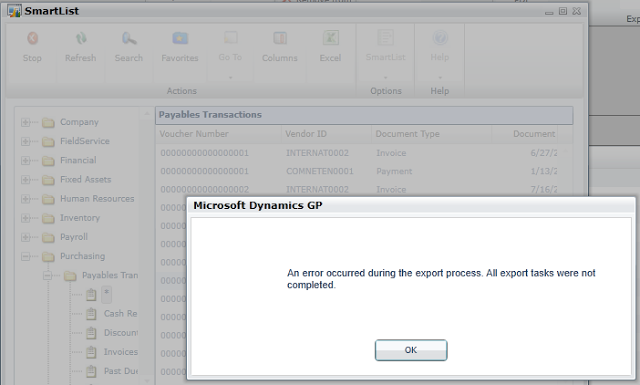The height and width of the screenshot is (385, 640).
Task: Click the Refresh icon
Action: coord(80,38)
